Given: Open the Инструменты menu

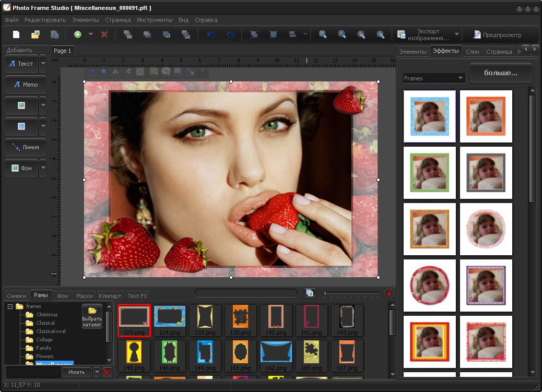Looking at the screenshot, I should tap(155, 20).
